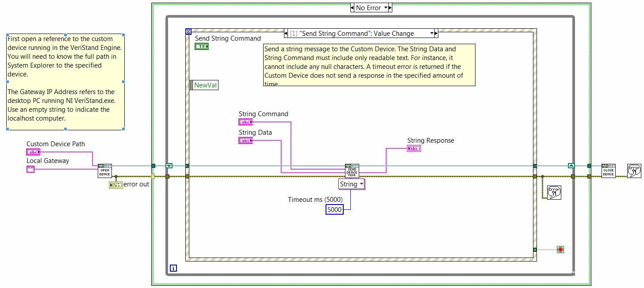
Task: Click the Local Gateway empty string constant
Action: point(31,169)
